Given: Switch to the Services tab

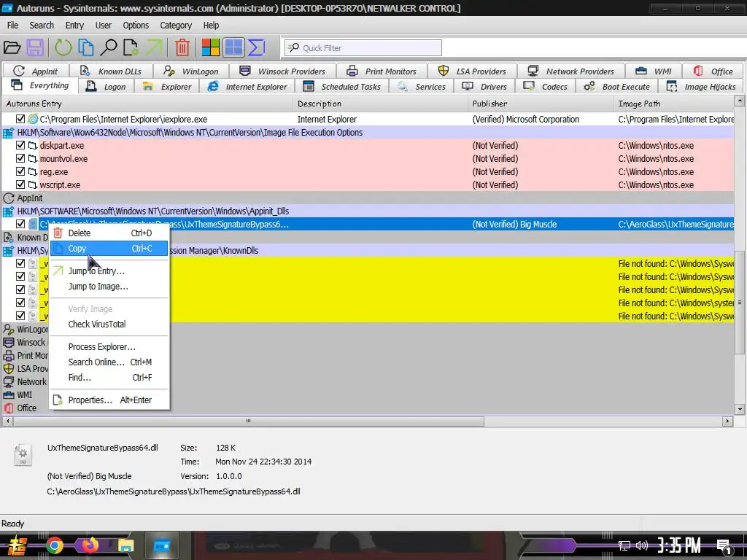Looking at the screenshot, I should (x=422, y=87).
